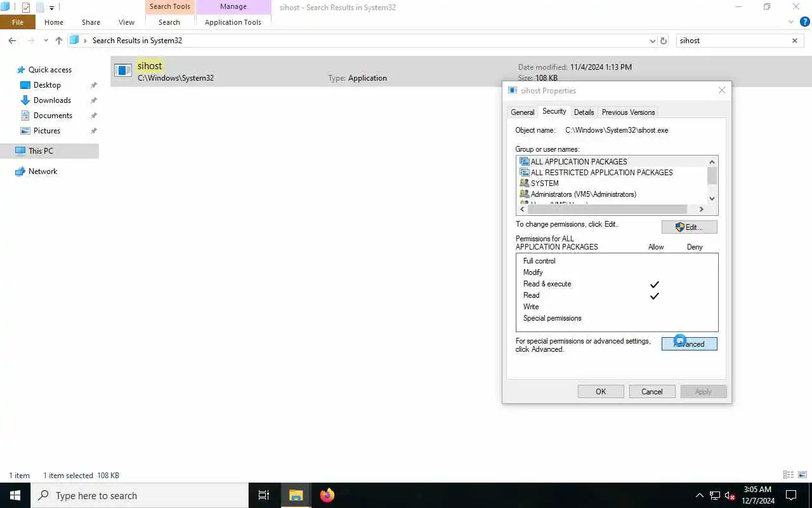Click the horizontal scroll-right arrow in user list
Screen dimensions: 812x508
(702, 209)
